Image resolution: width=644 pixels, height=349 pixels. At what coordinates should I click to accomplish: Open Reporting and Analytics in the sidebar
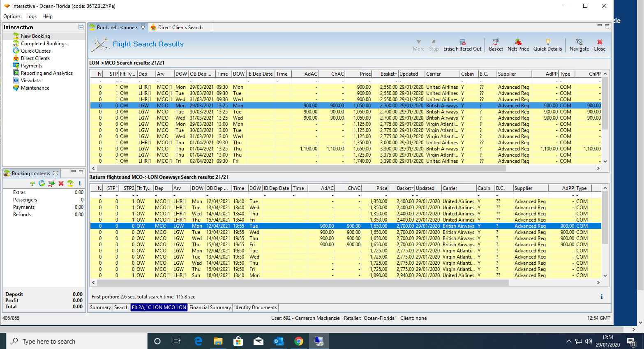click(46, 73)
